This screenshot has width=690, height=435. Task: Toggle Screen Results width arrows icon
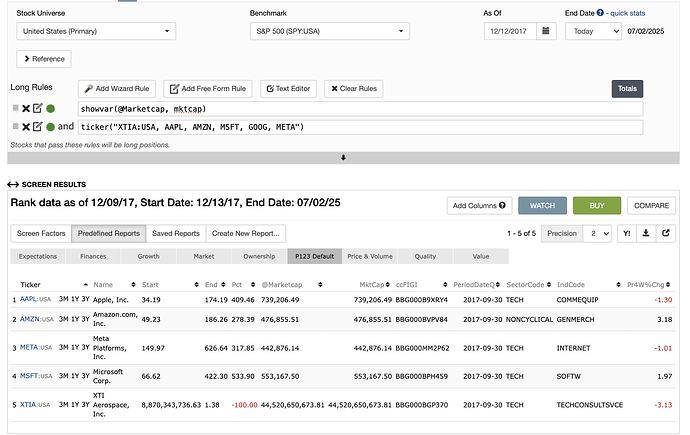coord(13,184)
